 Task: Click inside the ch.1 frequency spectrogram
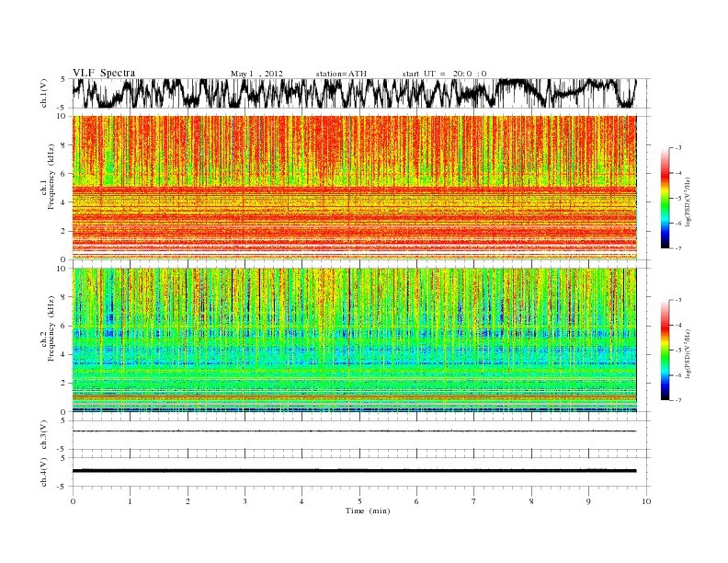(355, 188)
